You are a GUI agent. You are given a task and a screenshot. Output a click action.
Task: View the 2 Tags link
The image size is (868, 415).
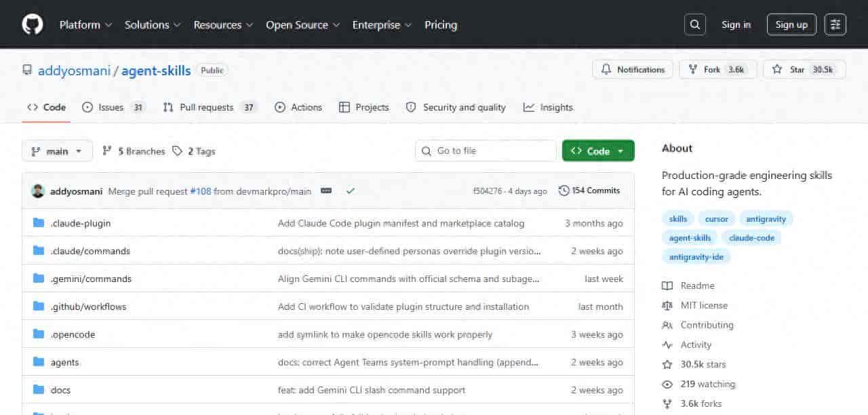click(x=194, y=151)
